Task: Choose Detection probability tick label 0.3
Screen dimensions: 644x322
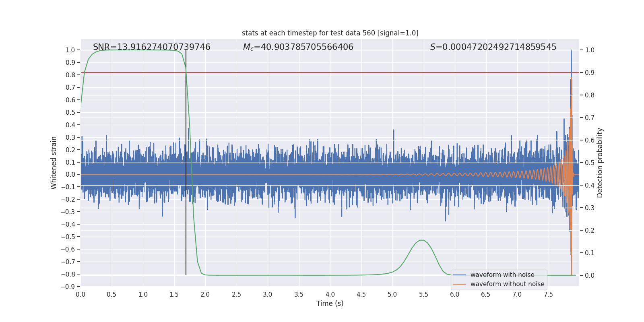Action: 590,208
